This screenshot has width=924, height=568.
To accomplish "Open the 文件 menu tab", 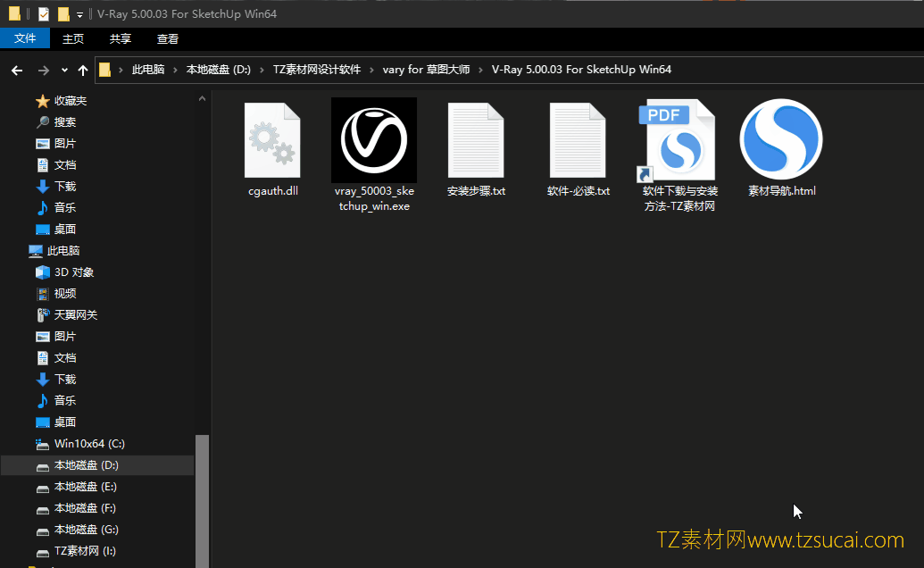I will pos(25,38).
